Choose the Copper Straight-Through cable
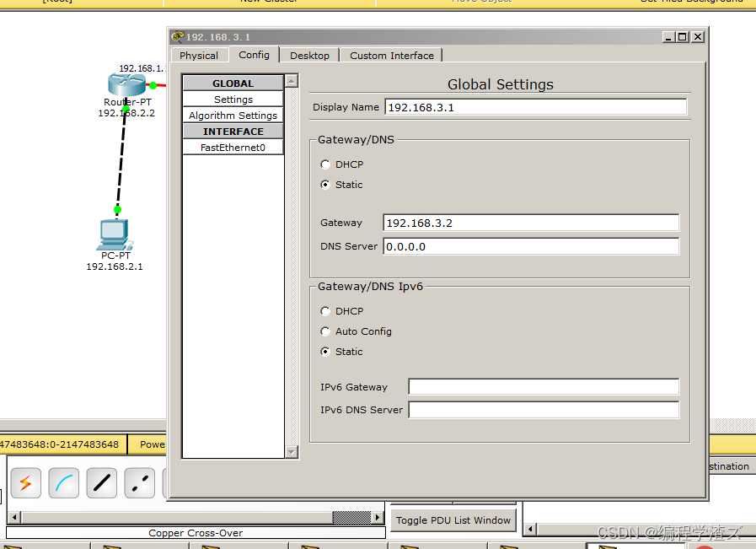 pos(102,483)
